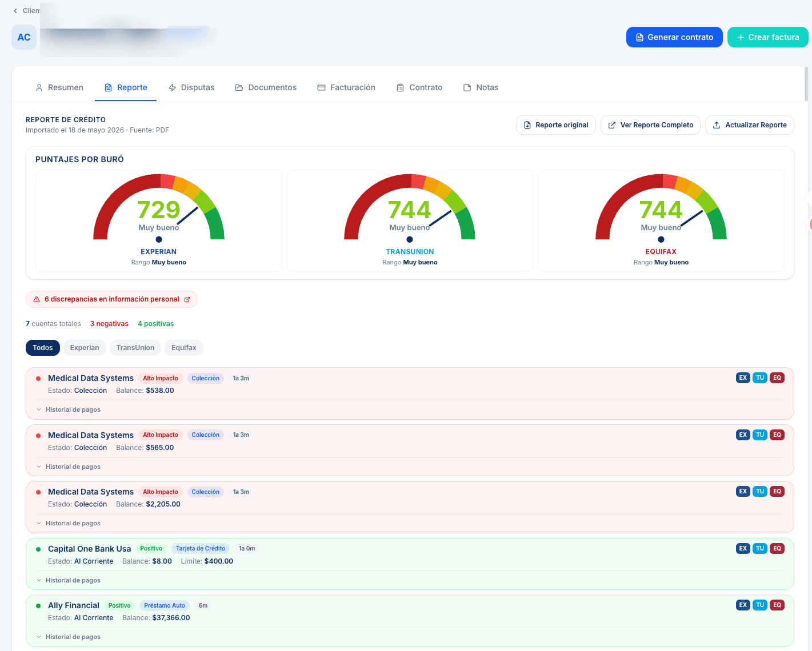Screen dimensions: 812x651
Task: Click the external link icon after discrepancias text
Action: [187, 299]
